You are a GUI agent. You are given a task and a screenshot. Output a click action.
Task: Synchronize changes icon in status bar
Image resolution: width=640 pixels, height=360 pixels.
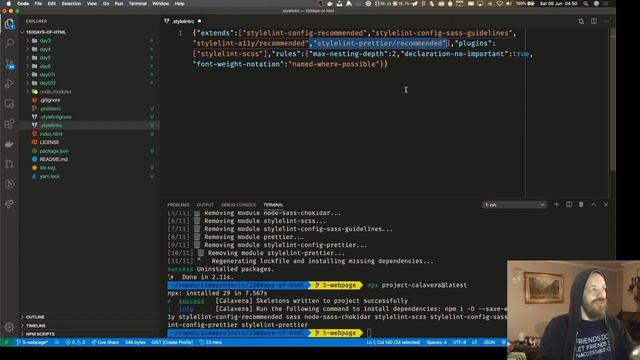tap(57, 342)
